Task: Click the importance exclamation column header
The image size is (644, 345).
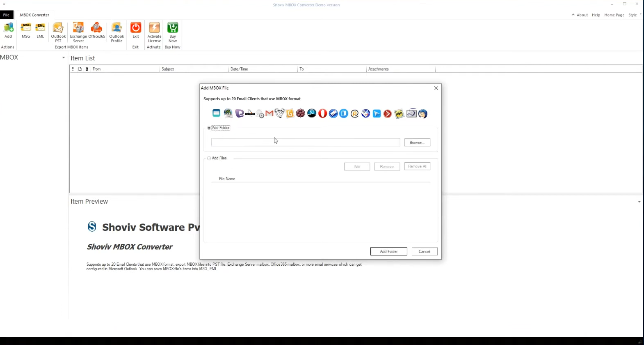Action: tap(73, 69)
